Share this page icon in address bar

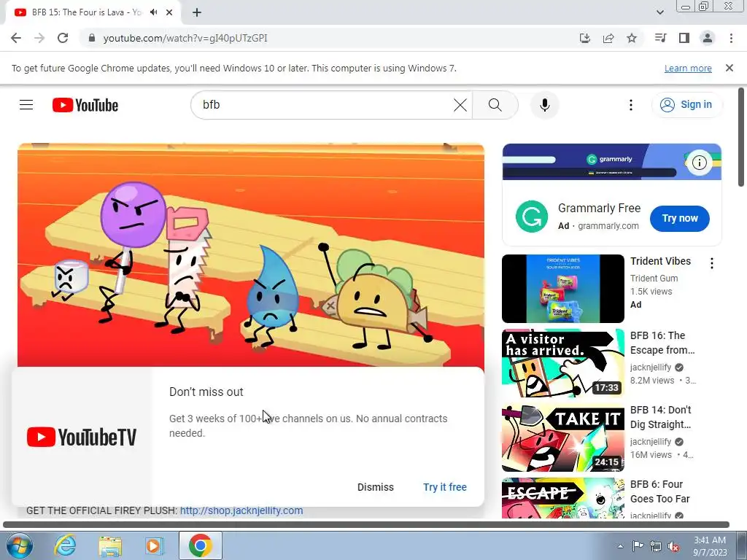pyautogui.click(x=608, y=38)
